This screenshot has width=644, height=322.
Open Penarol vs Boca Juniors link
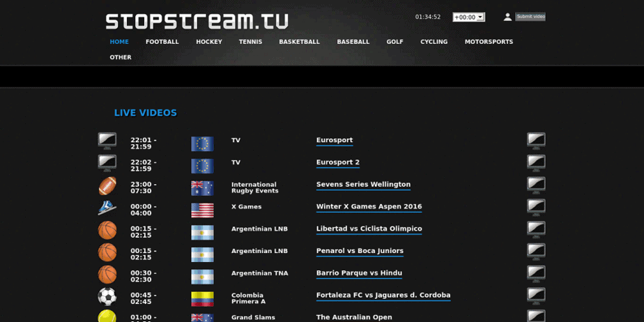tap(360, 251)
